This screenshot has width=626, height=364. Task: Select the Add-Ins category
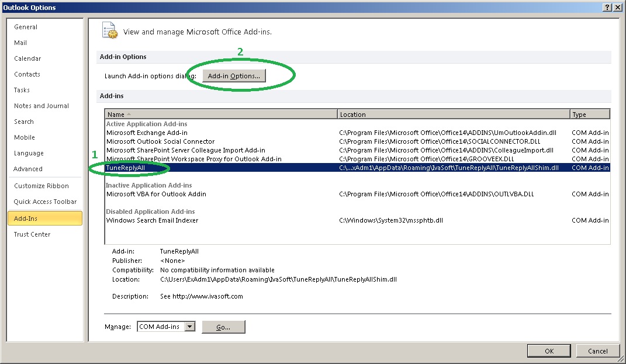tap(44, 219)
